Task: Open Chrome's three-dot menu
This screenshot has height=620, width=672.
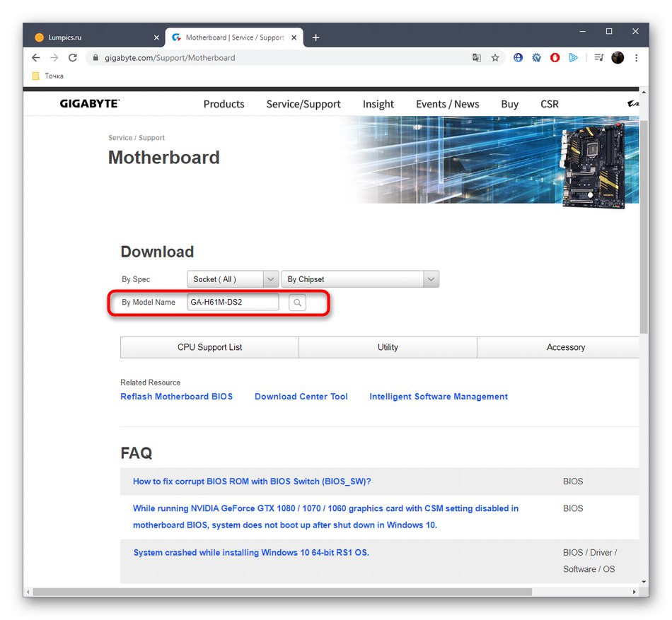Action: [636, 57]
